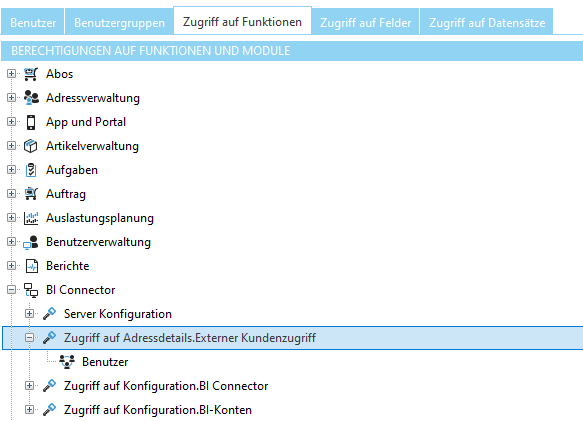Screen dimensions: 583x421
Task: Expand the App und Portal node
Action: coord(12,122)
